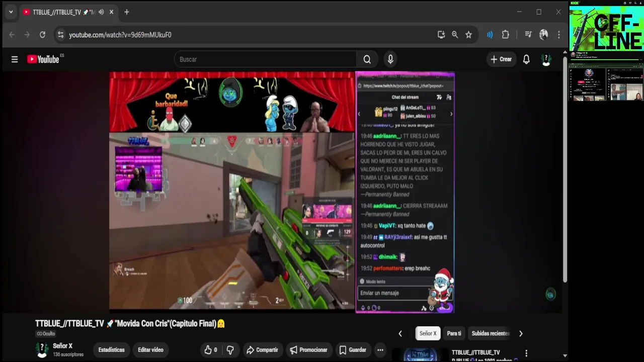Open Estadísticas for this video
Screen dimensions: 644x362
111,350
